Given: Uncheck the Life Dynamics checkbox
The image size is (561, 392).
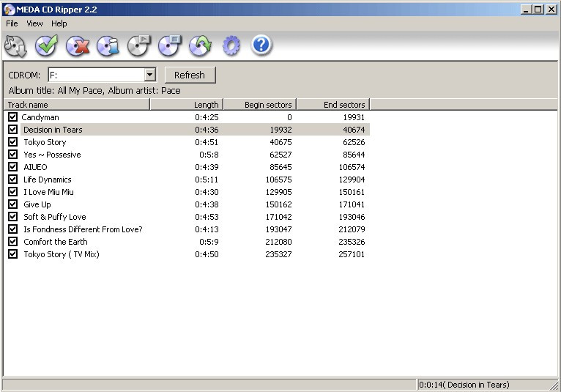Looking at the screenshot, I should pyautogui.click(x=13, y=180).
